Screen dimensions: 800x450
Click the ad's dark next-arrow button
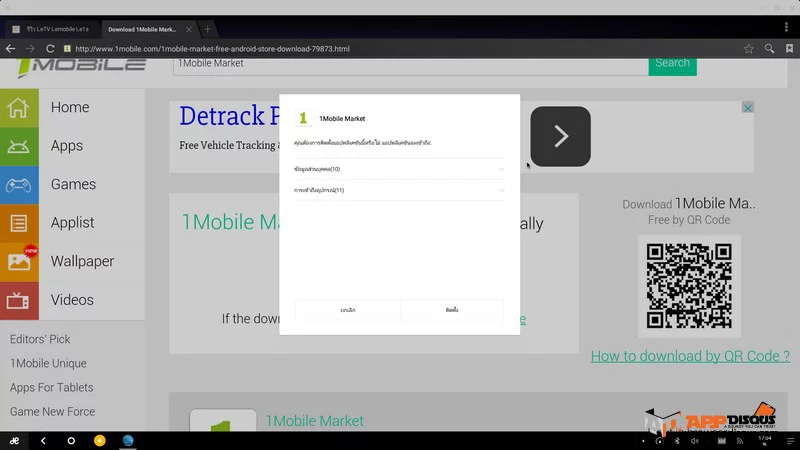click(x=560, y=136)
